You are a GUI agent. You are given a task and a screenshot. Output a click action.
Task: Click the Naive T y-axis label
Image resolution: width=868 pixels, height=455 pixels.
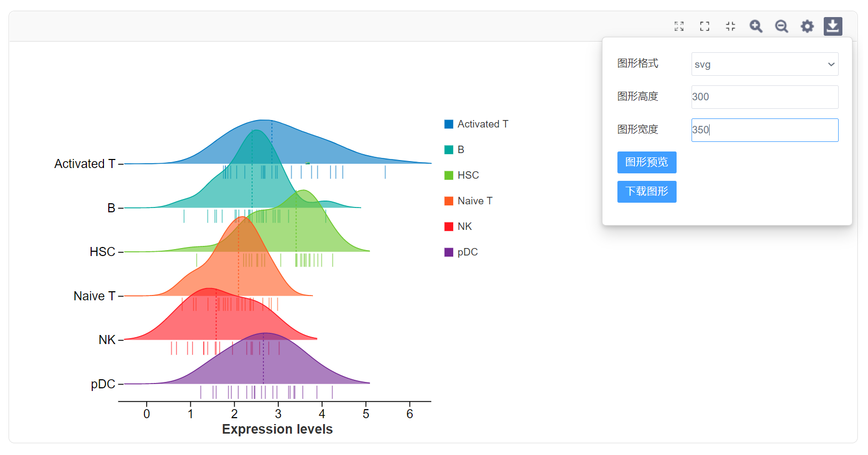(x=94, y=296)
